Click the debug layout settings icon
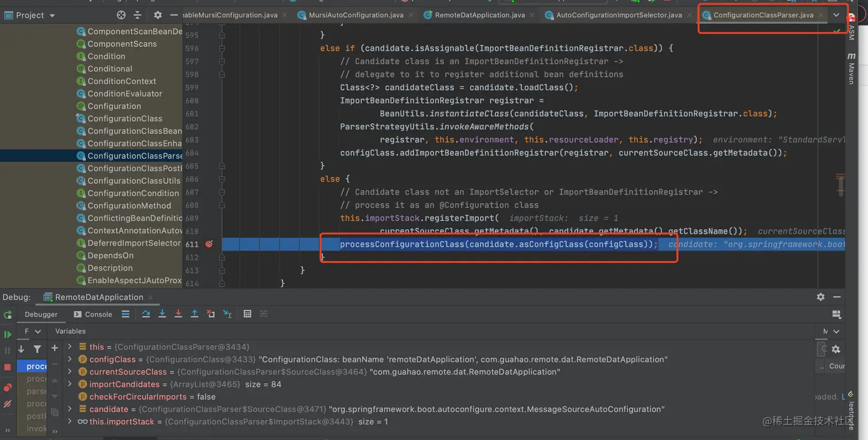 pyautogui.click(x=836, y=314)
